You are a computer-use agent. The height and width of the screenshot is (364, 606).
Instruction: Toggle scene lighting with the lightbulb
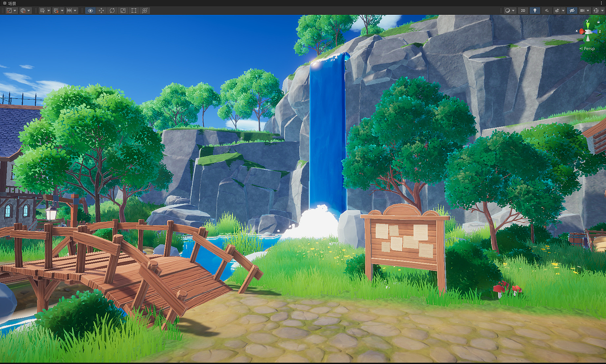coord(535,10)
